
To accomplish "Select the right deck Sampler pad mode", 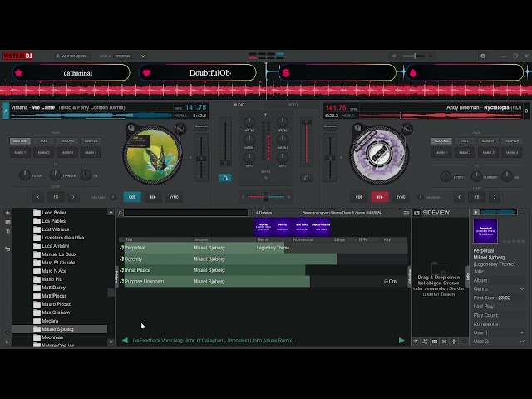I will point(512,140).
